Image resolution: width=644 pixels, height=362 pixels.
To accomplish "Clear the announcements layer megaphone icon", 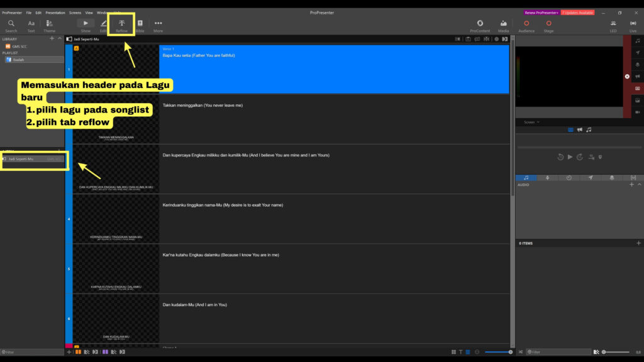I will click(638, 76).
